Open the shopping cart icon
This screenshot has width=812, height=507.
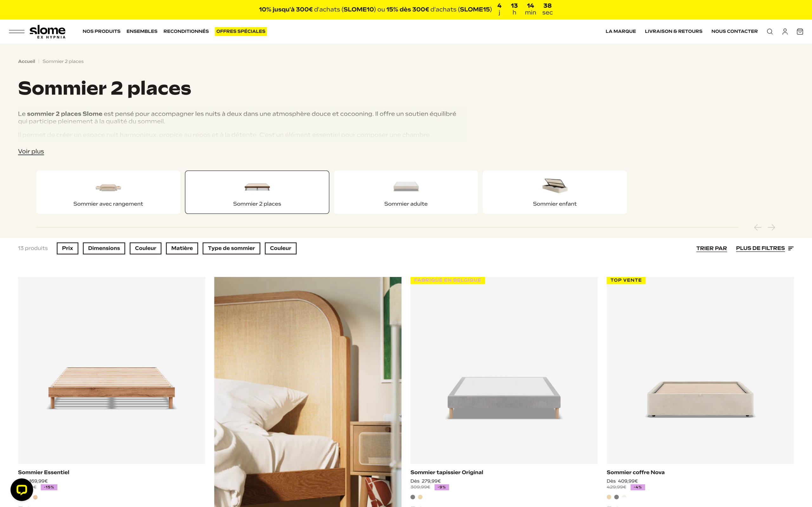pyautogui.click(x=800, y=31)
